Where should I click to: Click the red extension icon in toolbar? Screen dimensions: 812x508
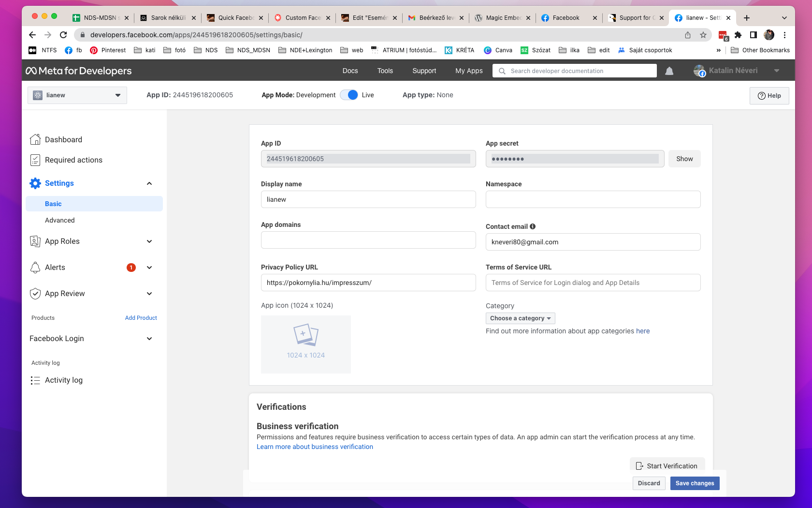(x=723, y=35)
